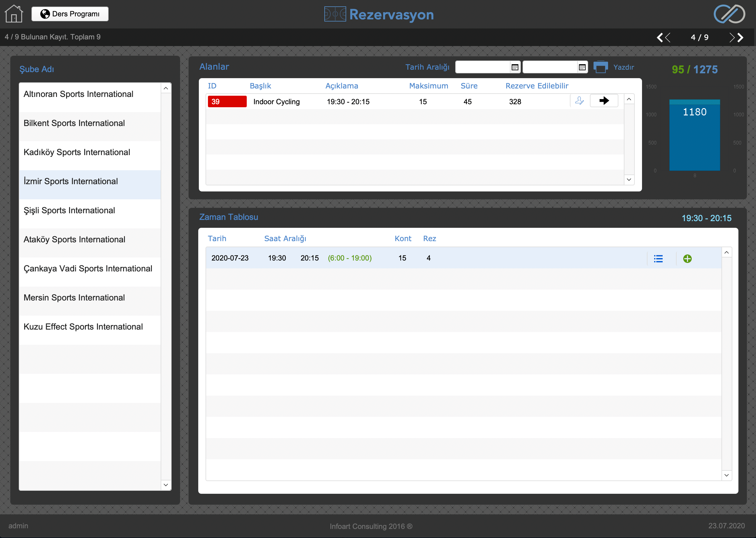The height and width of the screenshot is (538, 756).
Task: Click the Yazdır print link
Action: point(624,67)
